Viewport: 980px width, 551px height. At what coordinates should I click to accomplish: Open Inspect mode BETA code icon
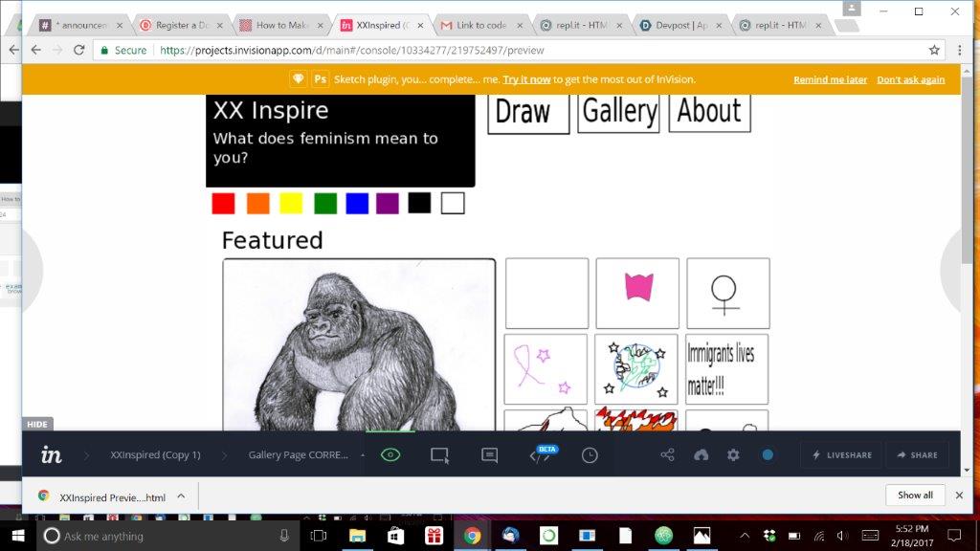pos(542,454)
